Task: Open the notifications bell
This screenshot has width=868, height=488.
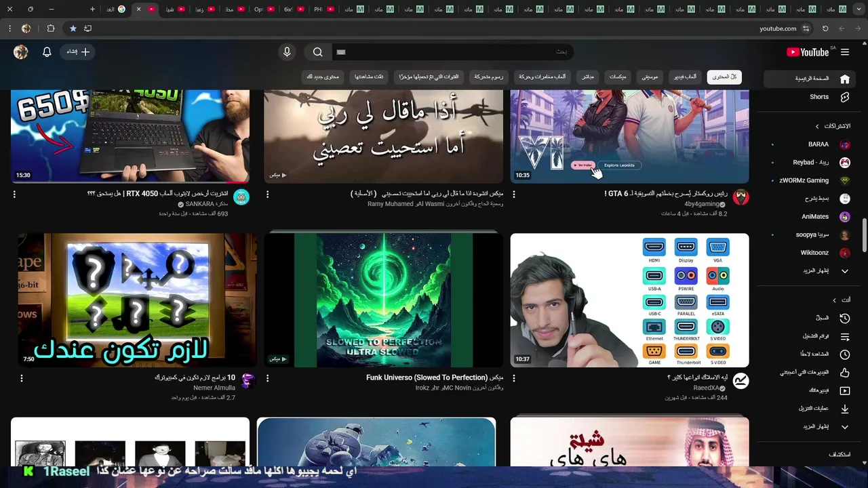Action: pos(47,52)
